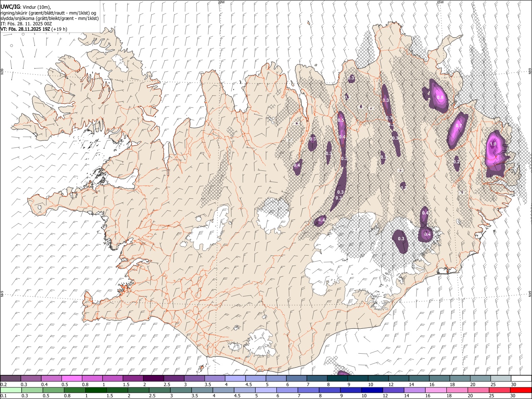
Task: Click the 15W longitude label
Action: 440,2
